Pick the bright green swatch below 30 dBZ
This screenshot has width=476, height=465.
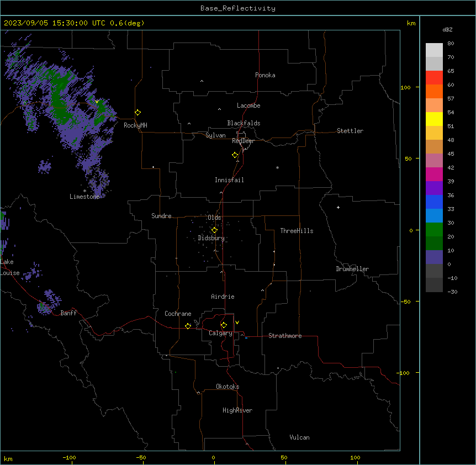(434, 230)
